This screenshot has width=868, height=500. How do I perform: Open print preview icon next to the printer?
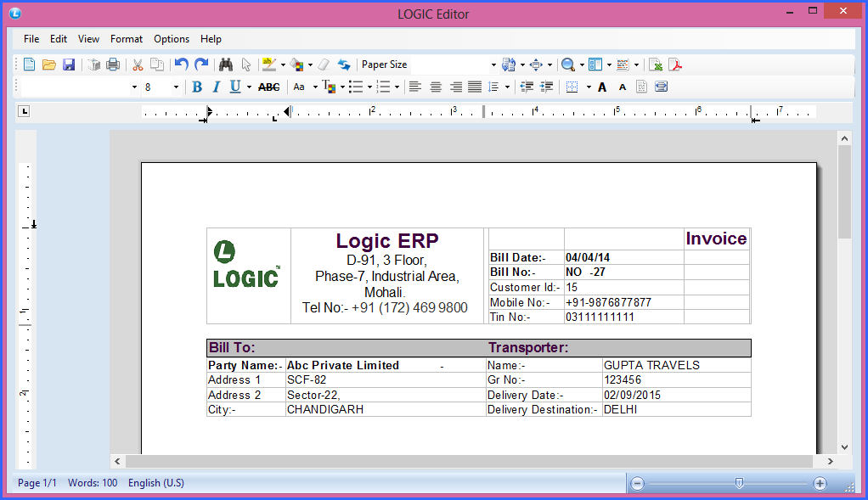pyautogui.click(x=93, y=65)
